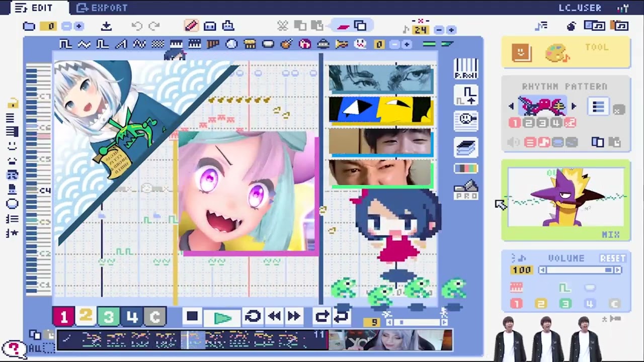Toggle mixer channel 4
The height and width of the screenshot is (362, 644).
pyautogui.click(x=589, y=304)
